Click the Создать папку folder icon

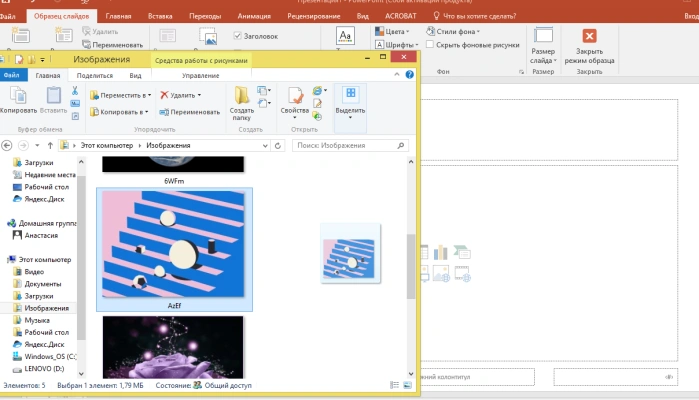point(242,95)
